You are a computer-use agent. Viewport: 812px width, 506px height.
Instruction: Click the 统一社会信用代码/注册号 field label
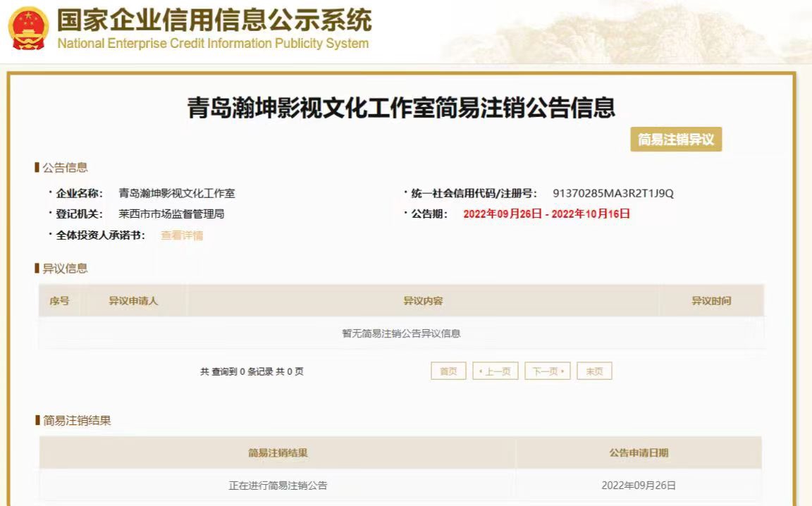point(474,193)
